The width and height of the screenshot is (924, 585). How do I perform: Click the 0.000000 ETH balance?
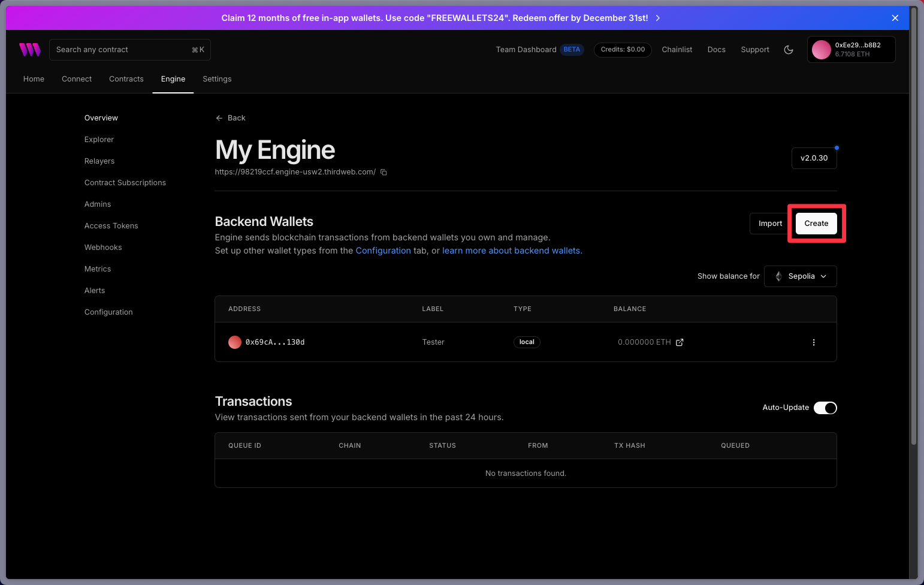[644, 342]
